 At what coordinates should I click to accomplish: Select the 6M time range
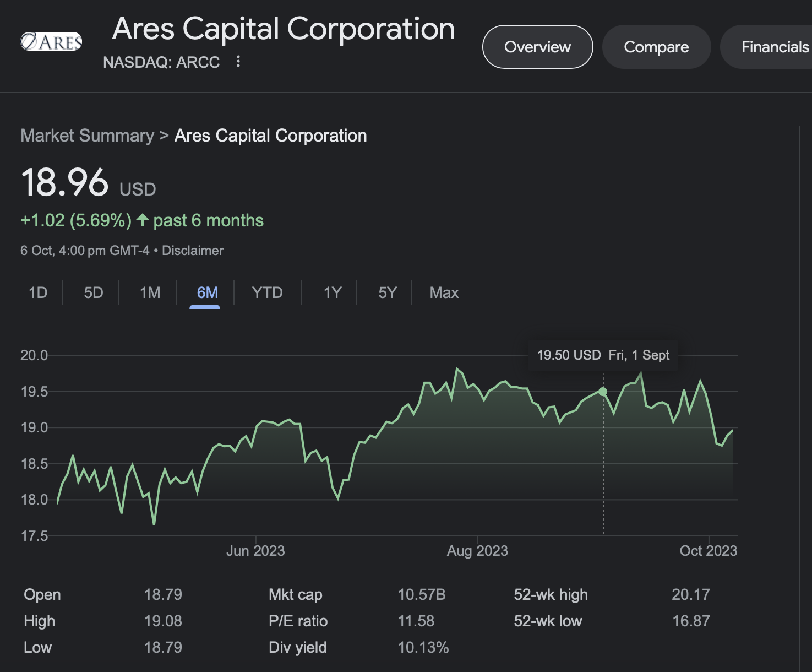click(207, 292)
